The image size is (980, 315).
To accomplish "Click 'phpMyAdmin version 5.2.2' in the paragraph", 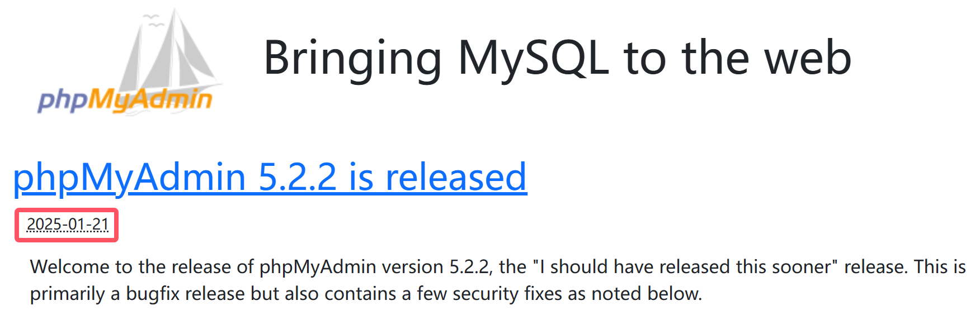I will pyautogui.click(x=375, y=267).
